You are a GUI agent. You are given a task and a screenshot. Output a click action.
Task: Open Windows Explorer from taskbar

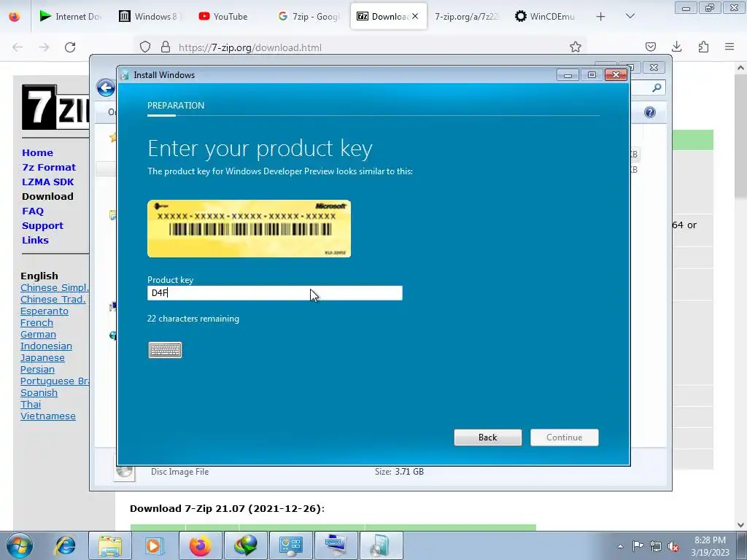110,545
